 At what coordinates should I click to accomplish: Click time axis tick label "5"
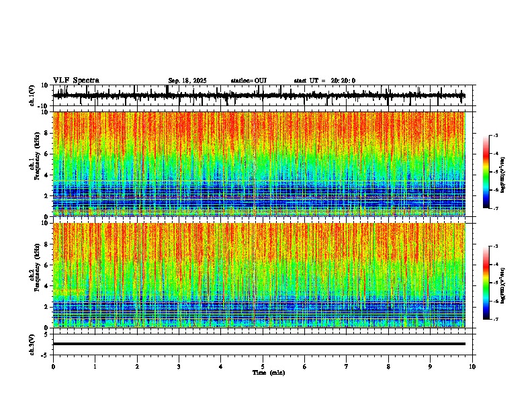pyautogui.click(x=263, y=367)
